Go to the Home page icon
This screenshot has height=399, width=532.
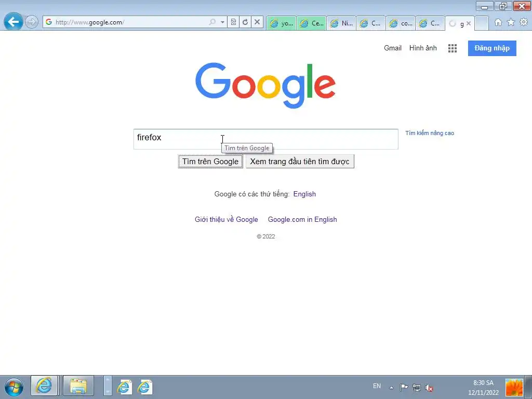(x=498, y=22)
